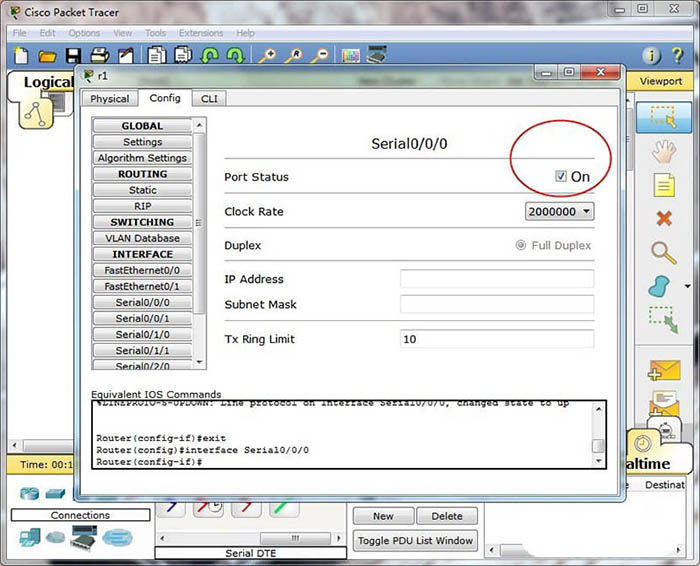Choose the Place Note tool
The height and width of the screenshot is (566, 700).
[x=664, y=185]
